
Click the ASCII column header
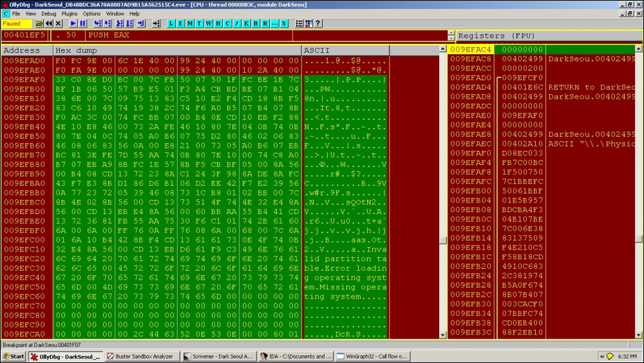click(x=345, y=50)
